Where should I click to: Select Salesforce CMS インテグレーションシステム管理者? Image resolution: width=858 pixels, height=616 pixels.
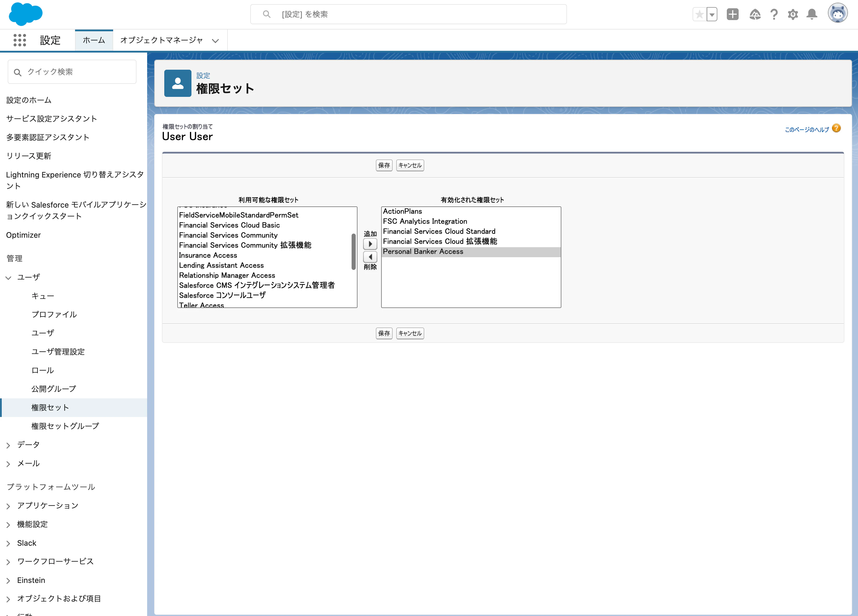click(257, 286)
